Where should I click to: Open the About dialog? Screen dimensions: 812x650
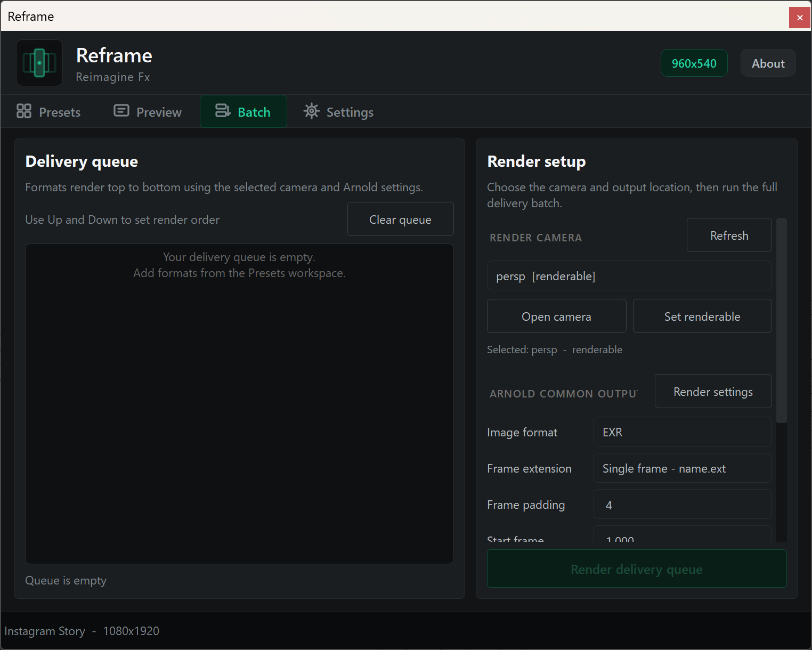tap(768, 63)
